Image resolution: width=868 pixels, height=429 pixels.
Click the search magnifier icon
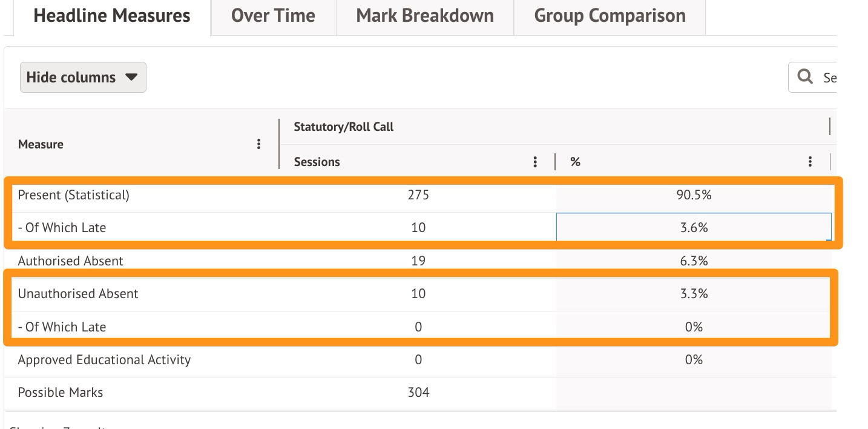(805, 77)
